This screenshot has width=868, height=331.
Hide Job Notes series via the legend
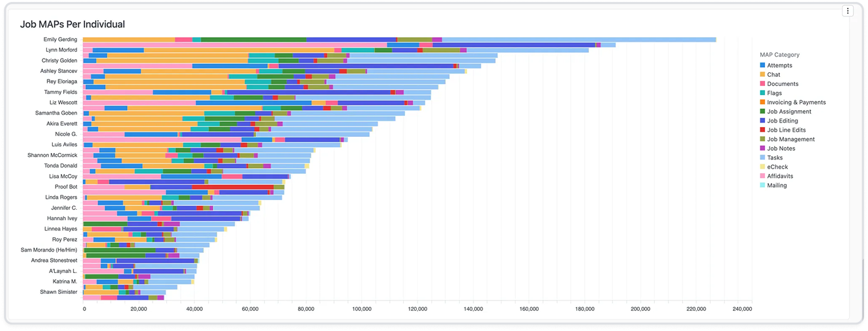click(x=781, y=149)
